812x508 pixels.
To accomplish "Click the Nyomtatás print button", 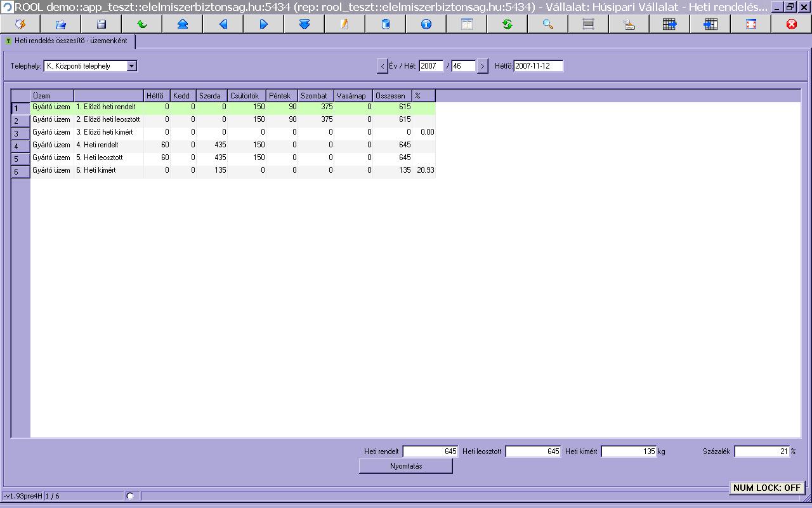I will click(406, 466).
